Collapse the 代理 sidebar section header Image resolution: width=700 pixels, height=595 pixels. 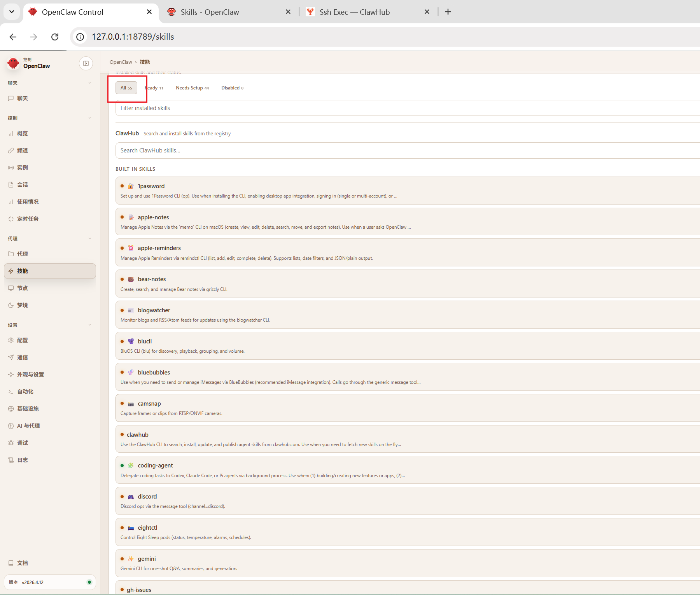(x=50, y=238)
